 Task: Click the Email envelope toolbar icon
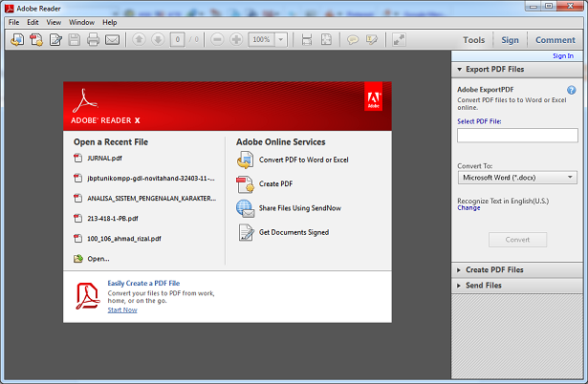(x=112, y=39)
